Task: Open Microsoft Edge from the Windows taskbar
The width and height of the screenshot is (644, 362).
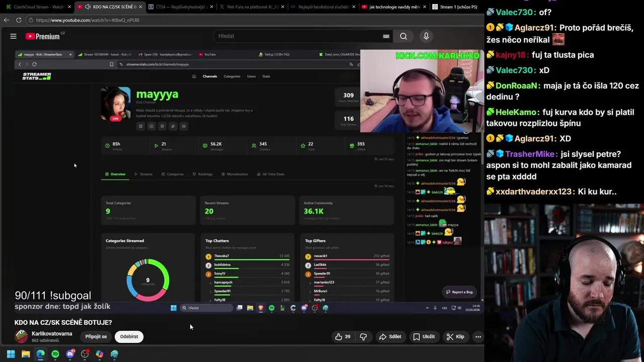Action: [40, 354]
